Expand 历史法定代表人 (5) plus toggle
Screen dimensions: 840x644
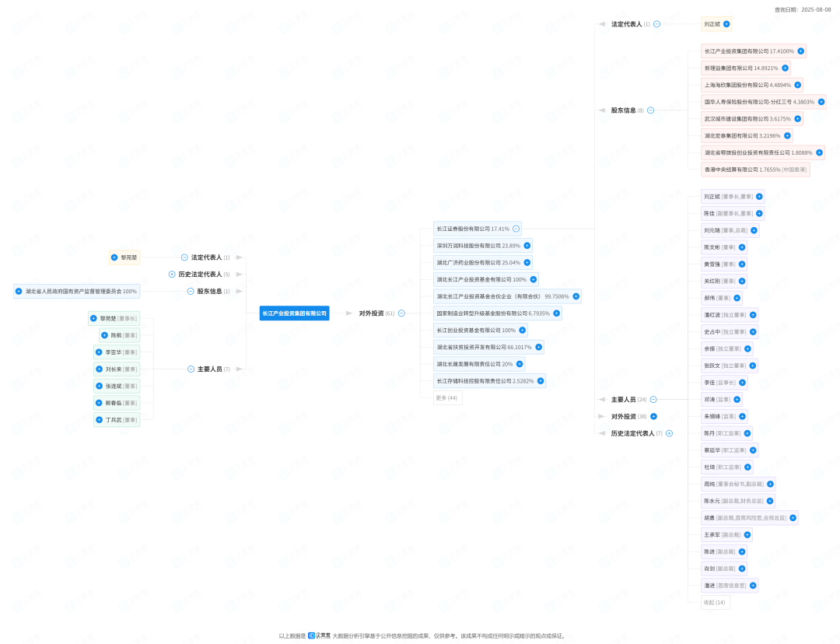(172, 275)
